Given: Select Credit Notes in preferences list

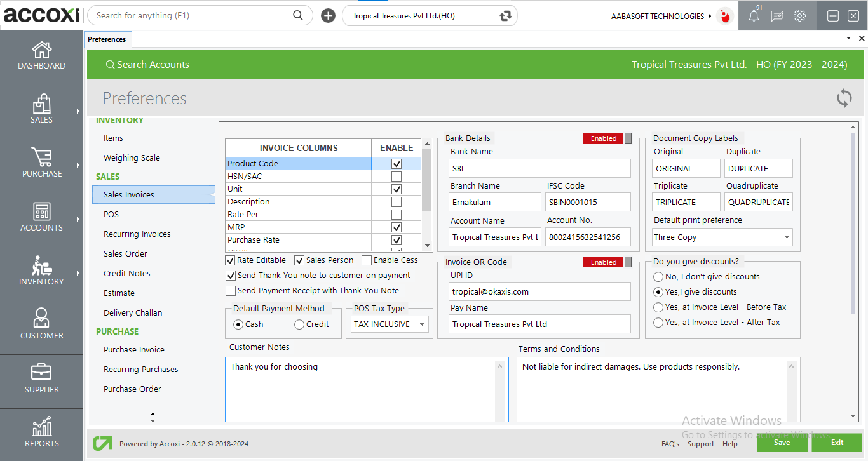Looking at the screenshot, I should pos(127,273).
